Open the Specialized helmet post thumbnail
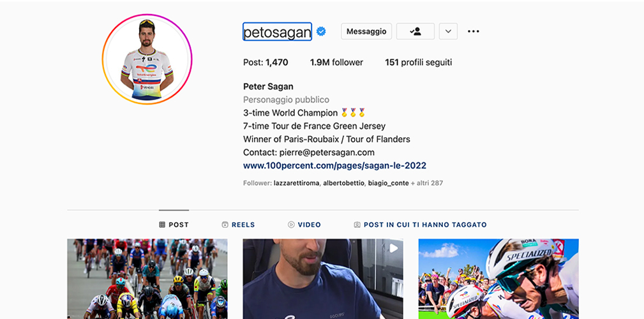 coord(498,279)
